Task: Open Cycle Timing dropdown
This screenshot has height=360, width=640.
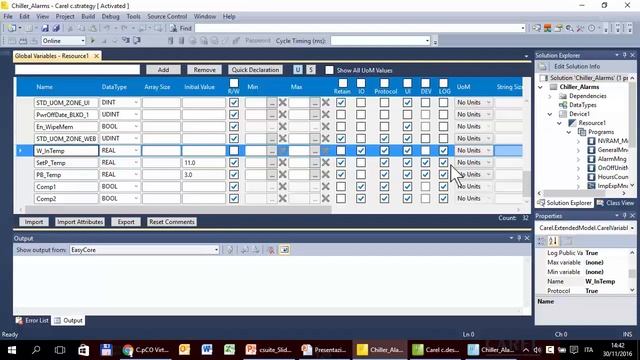Action: coord(427,41)
